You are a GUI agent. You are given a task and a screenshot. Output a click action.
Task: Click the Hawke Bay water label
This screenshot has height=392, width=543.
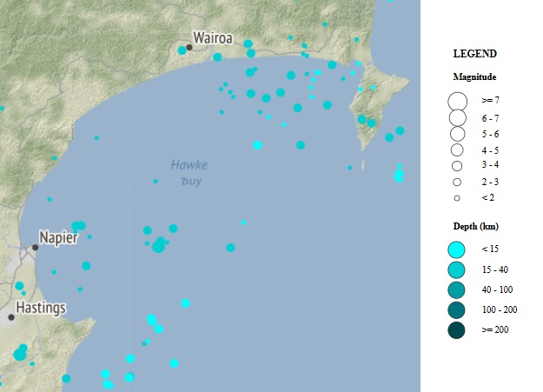point(189,172)
